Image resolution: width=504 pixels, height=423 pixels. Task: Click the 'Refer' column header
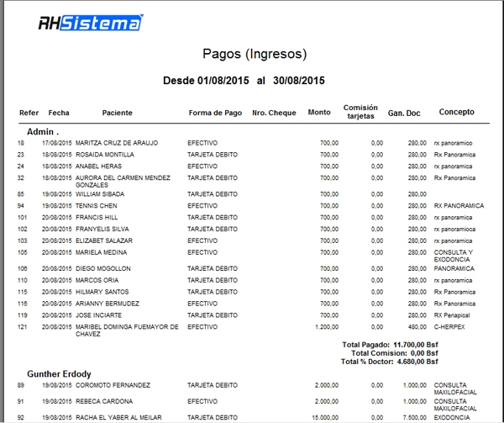pyautogui.click(x=29, y=113)
